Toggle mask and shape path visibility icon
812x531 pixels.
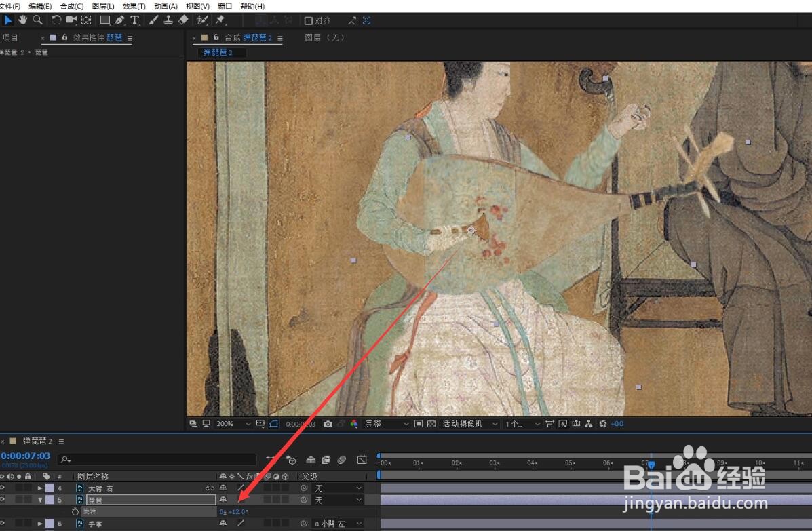click(x=273, y=424)
